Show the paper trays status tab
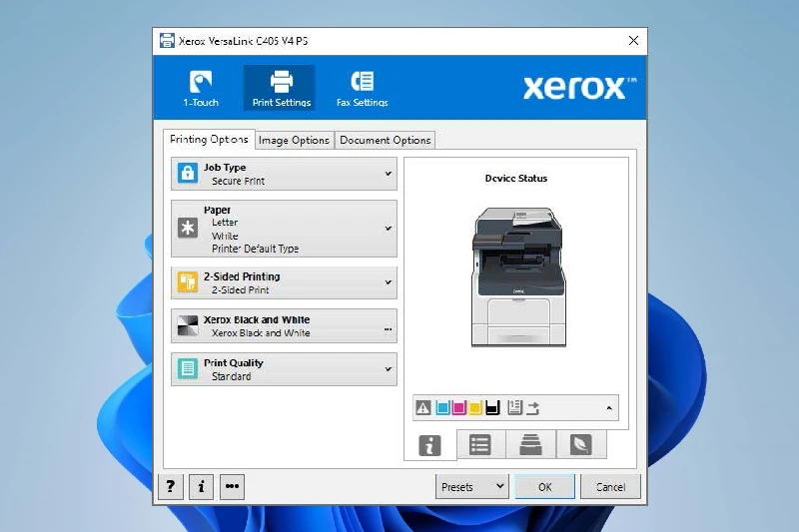 click(530, 445)
